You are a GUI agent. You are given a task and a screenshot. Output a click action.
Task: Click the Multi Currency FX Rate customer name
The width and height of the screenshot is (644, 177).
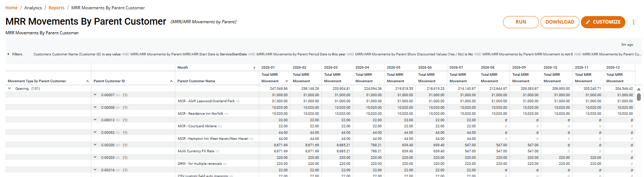click(196, 151)
